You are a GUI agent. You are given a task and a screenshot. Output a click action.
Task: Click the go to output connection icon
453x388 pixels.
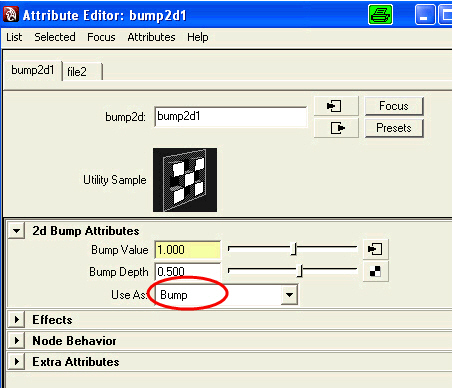pyautogui.click(x=336, y=128)
